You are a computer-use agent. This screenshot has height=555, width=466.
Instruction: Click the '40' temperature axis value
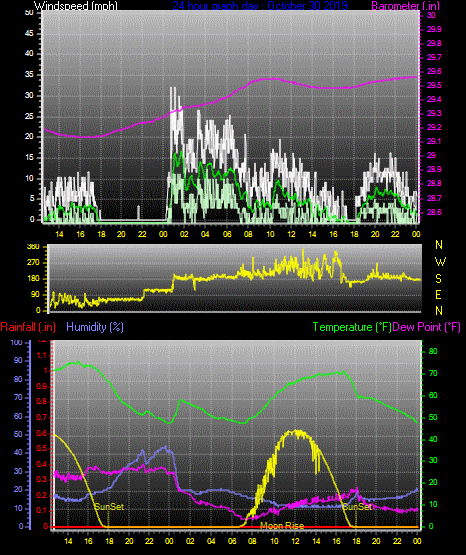[x=433, y=439]
